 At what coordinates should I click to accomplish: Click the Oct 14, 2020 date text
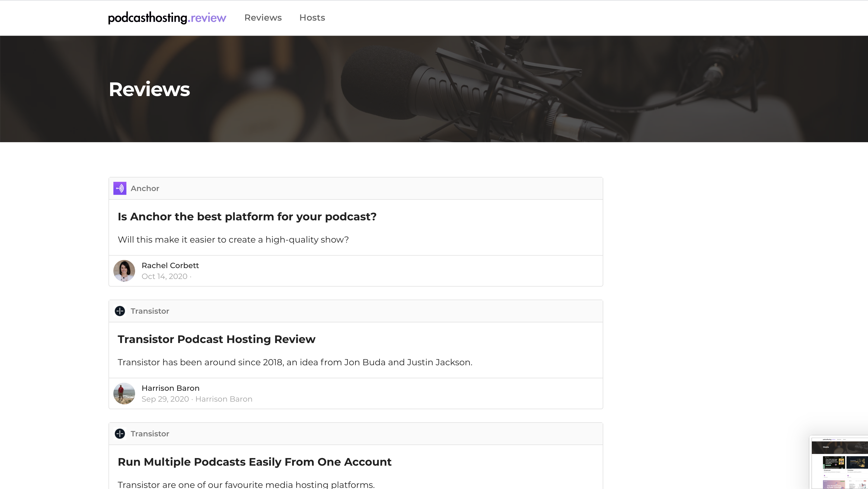tap(164, 276)
